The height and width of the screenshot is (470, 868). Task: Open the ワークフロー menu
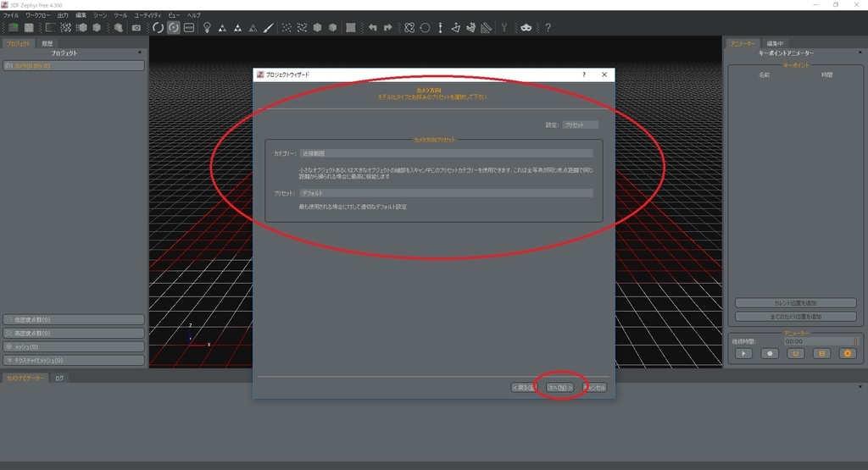pos(37,15)
